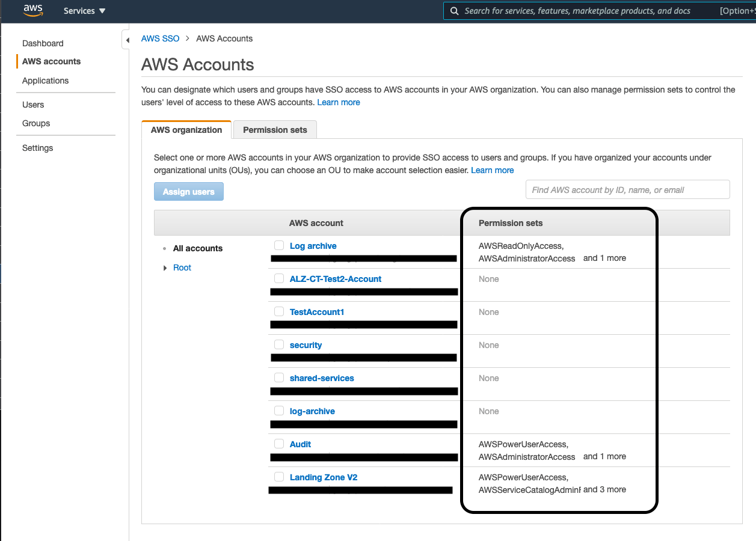Image resolution: width=756 pixels, height=541 pixels.
Task: Click None in the TestAccount1 row
Action: click(489, 312)
